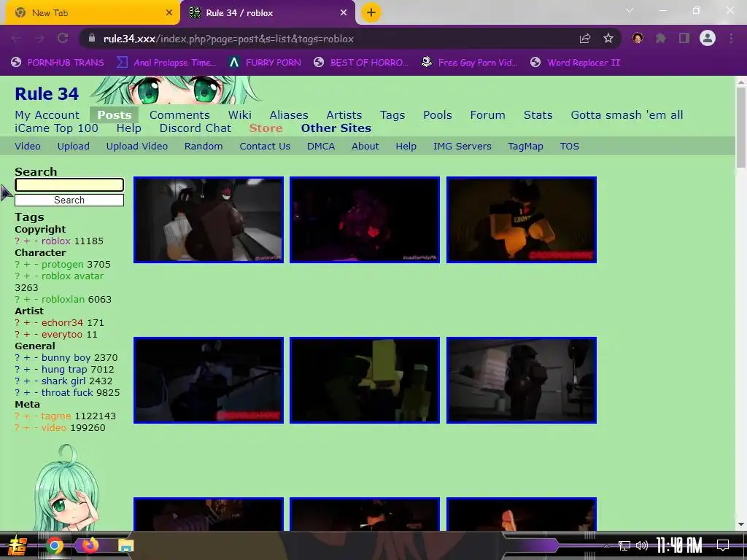The height and width of the screenshot is (560, 747).
Task: Open the About page
Action: tap(365, 146)
